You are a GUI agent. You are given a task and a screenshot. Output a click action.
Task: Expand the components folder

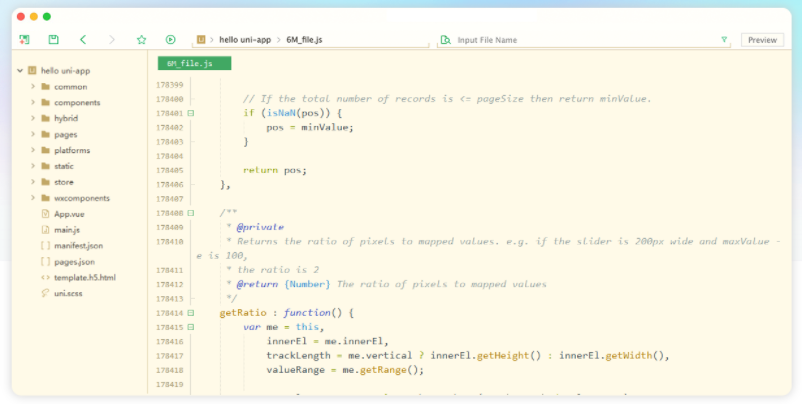(33, 103)
